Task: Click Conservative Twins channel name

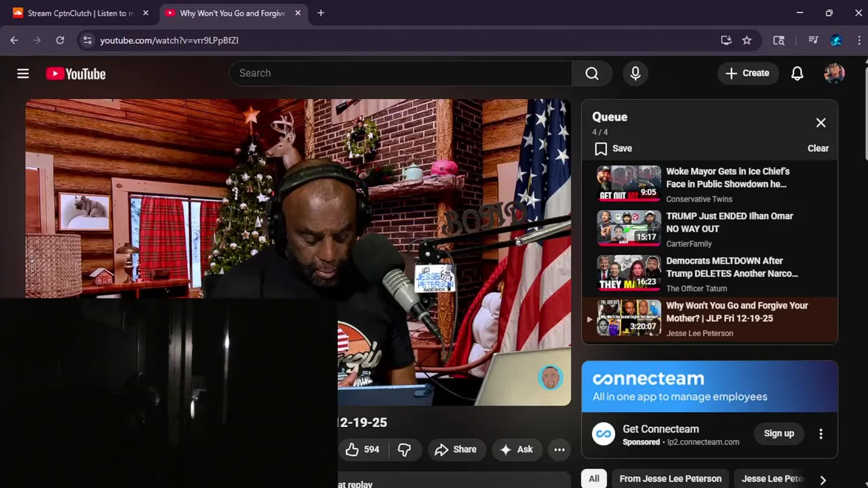Action: coord(699,199)
